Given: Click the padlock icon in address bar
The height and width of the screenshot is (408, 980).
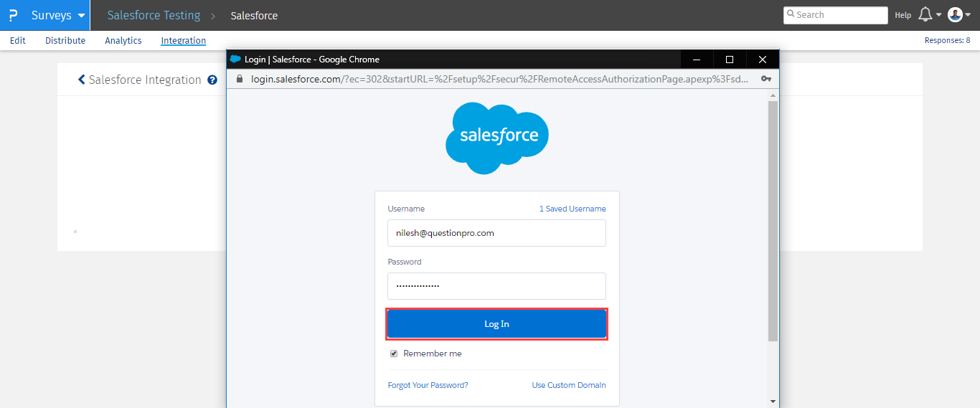Looking at the screenshot, I should click(240, 79).
